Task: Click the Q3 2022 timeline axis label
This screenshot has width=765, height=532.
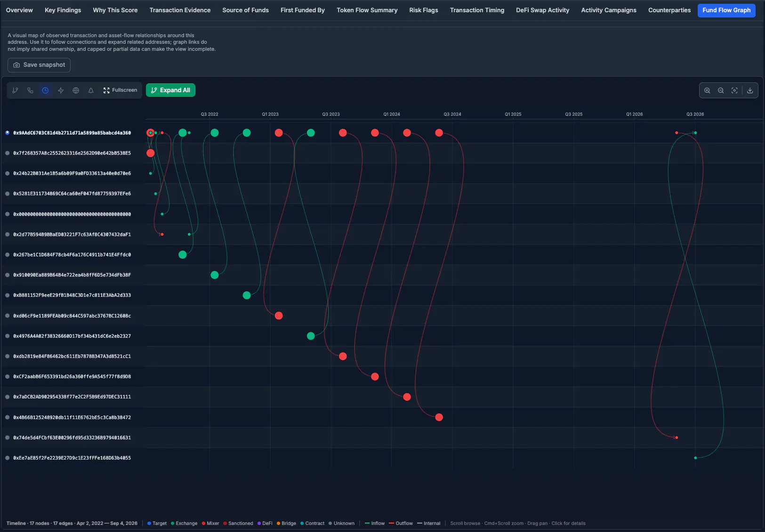Action: click(x=209, y=114)
